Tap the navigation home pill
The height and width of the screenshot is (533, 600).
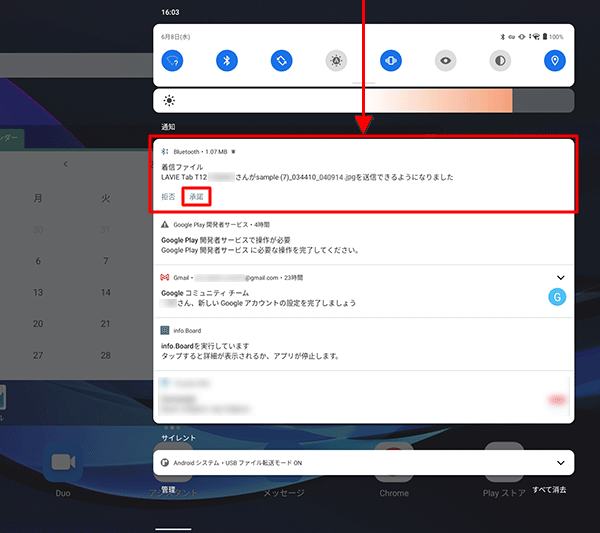pyautogui.click(x=173, y=529)
